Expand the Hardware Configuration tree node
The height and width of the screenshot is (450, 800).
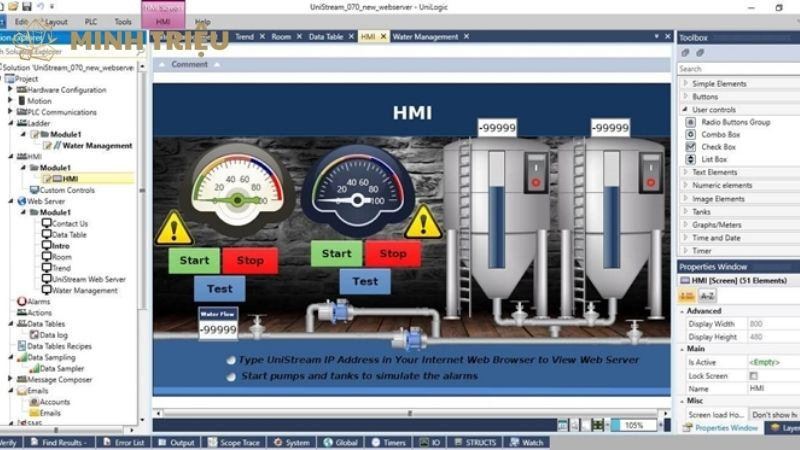pos(10,90)
